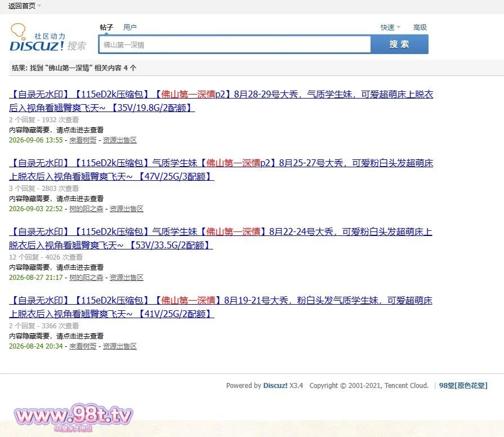Open the result titled 8月19-21号大秀

tap(221, 307)
